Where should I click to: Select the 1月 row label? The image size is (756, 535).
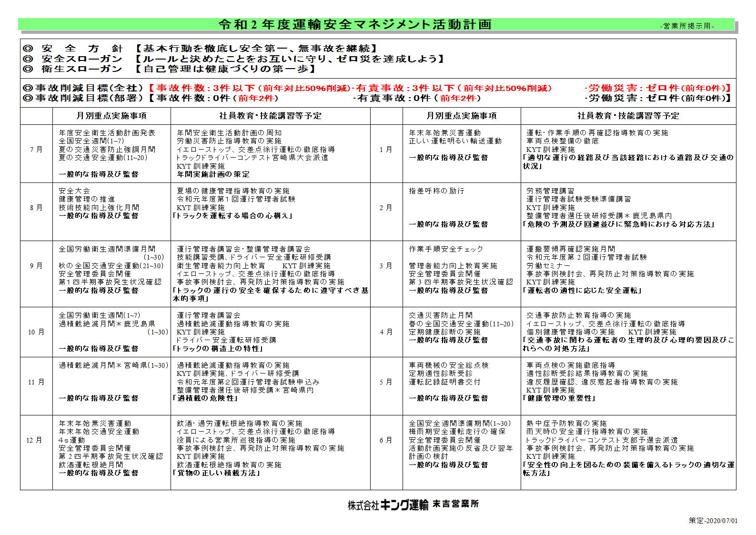(x=386, y=150)
